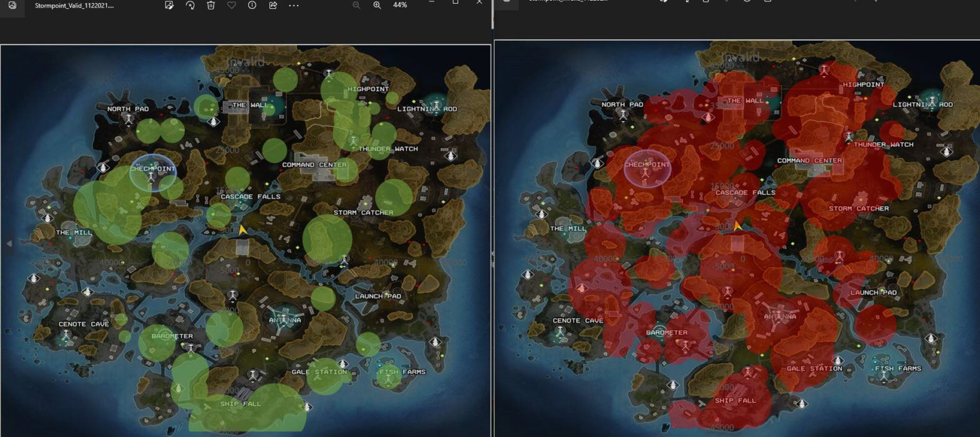The width and height of the screenshot is (980, 437).
Task: Click the Stormpoint_Valid file name title
Action: [x=74, y=5]
